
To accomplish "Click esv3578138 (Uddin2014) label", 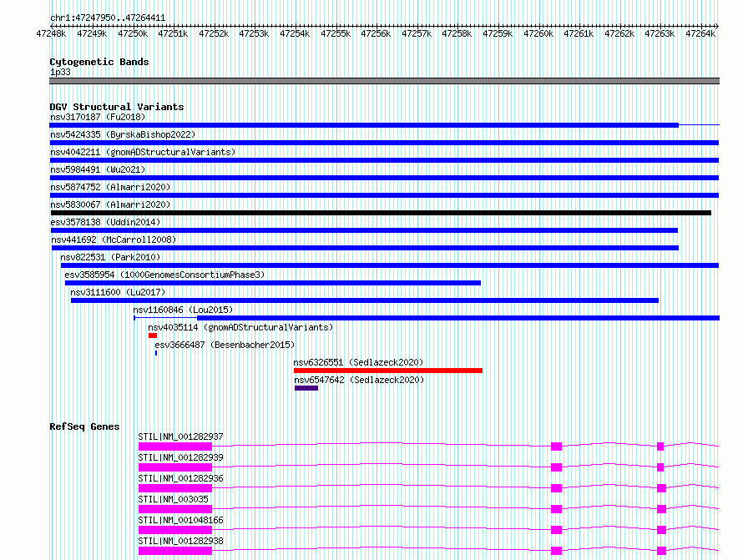I will click(x=105, y=222).
